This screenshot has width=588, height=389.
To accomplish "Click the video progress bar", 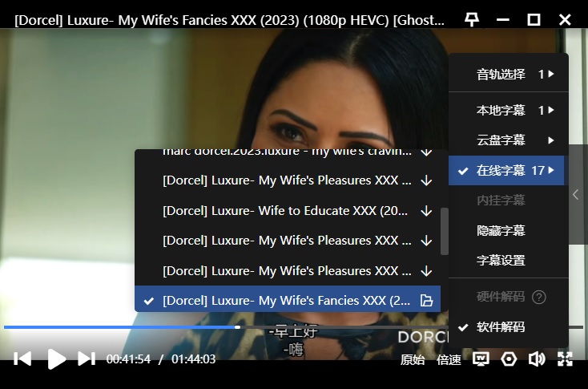I will coord(120,327).
